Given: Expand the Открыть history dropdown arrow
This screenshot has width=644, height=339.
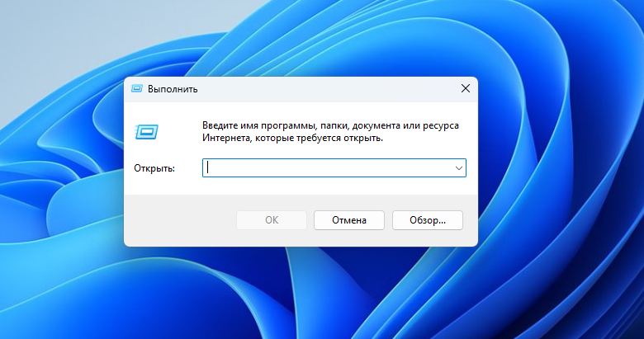Looking at the screenshot, I should [459, 168].
